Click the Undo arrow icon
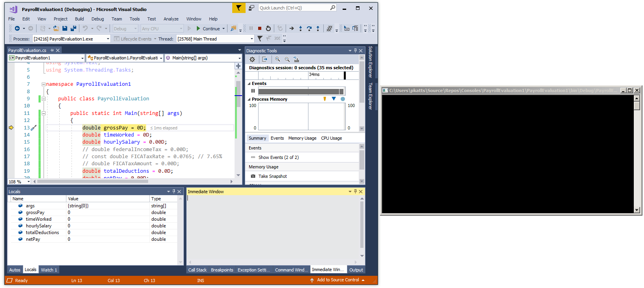 (85, 28)
